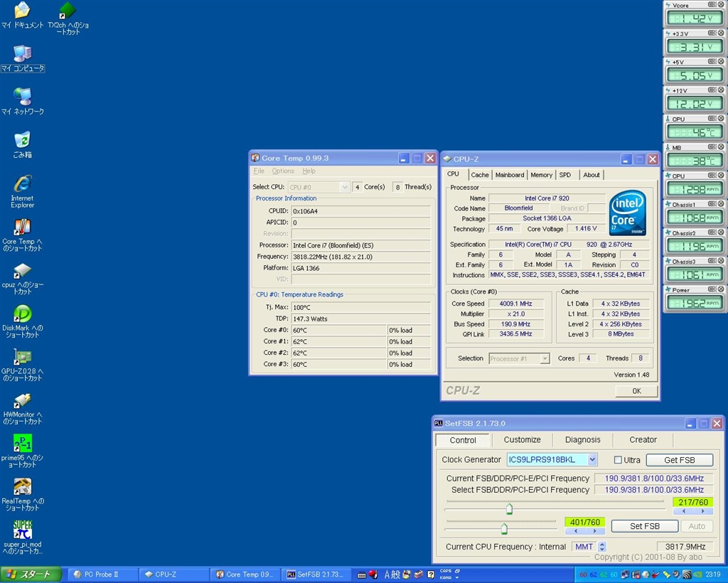Screen dimensions: 728x583
Task: Open Internet Explorer from the desktop
Action: pos(22,184)
